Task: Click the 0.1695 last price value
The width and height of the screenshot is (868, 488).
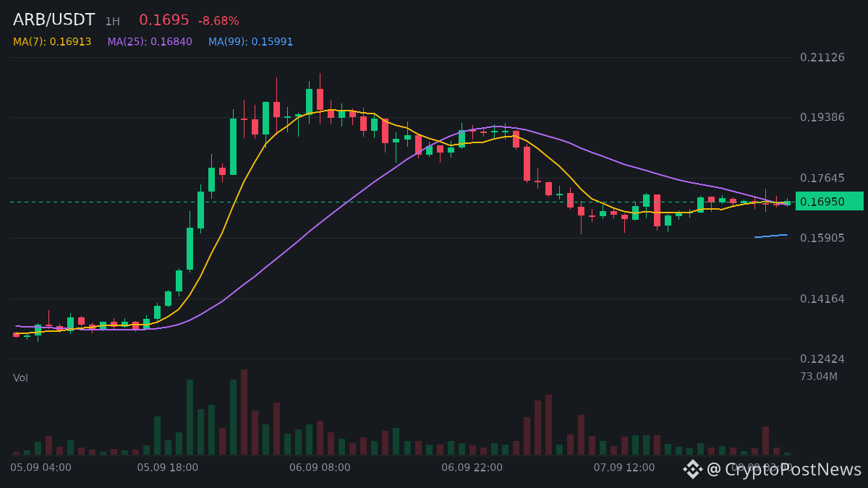Action: coord(164,20)
